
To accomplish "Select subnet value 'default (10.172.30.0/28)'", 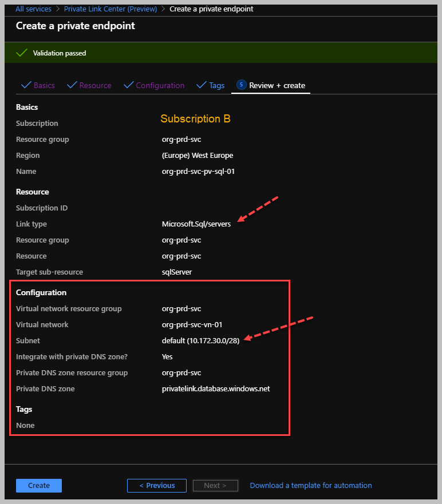I will coord(201,341).
